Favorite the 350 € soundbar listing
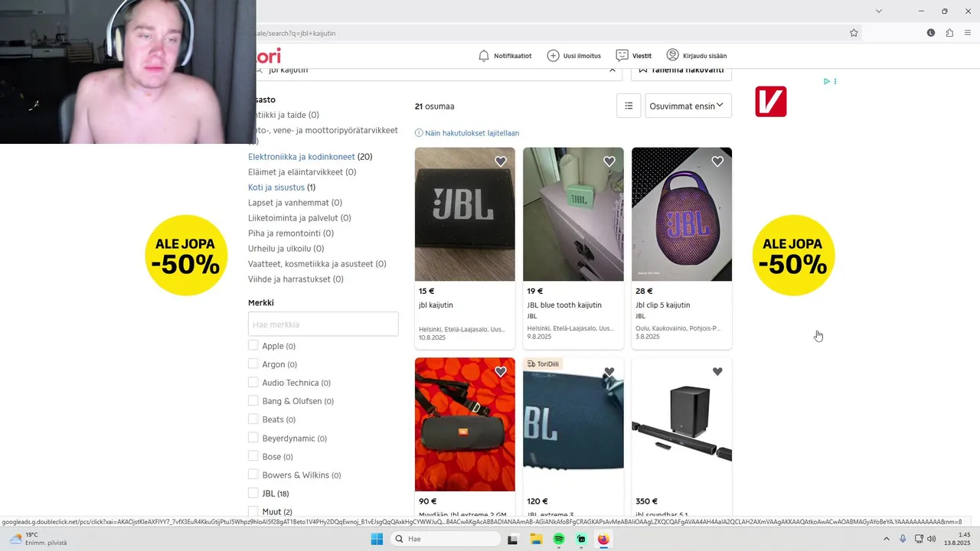Image resolution: width=980 pixels, height=551 pixels. point(717,372)
